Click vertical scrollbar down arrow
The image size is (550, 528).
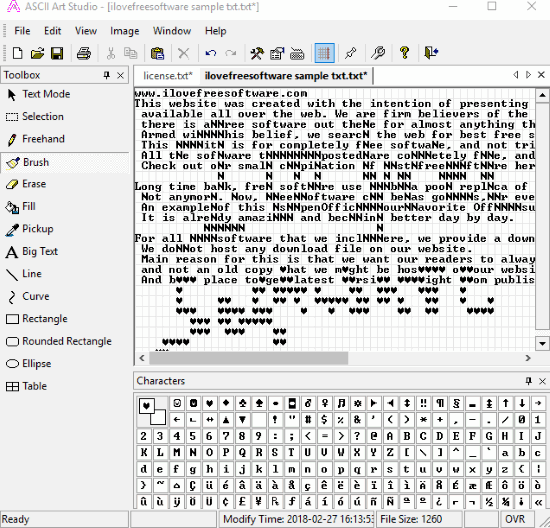tap(542, 343)
